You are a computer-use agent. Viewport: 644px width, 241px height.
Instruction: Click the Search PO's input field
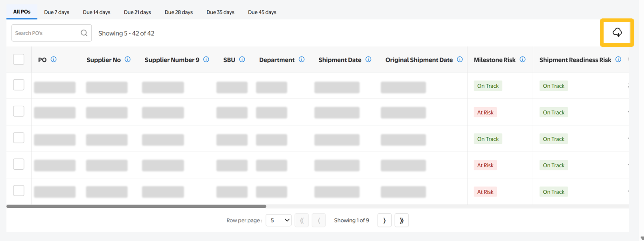point(46,33)
